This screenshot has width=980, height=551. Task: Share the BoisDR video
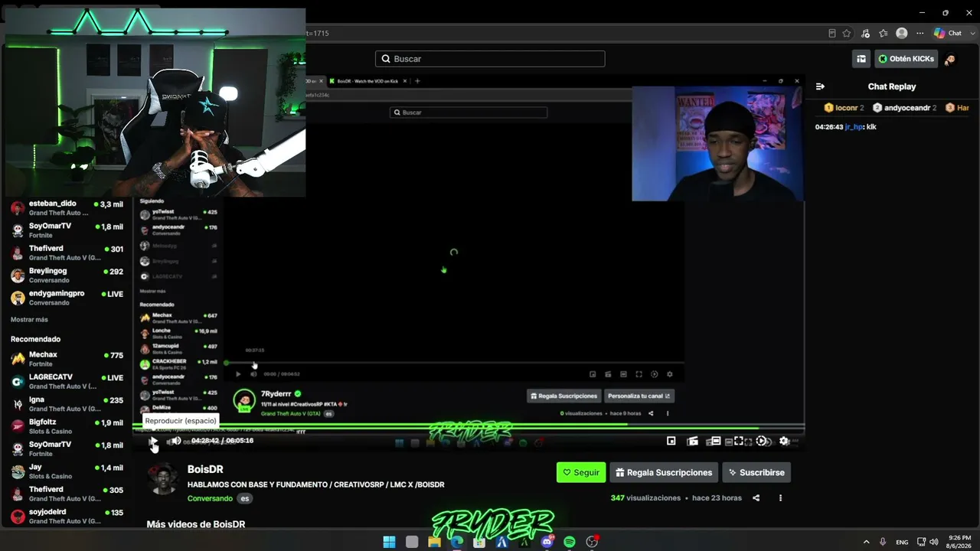tap(756, 498)
